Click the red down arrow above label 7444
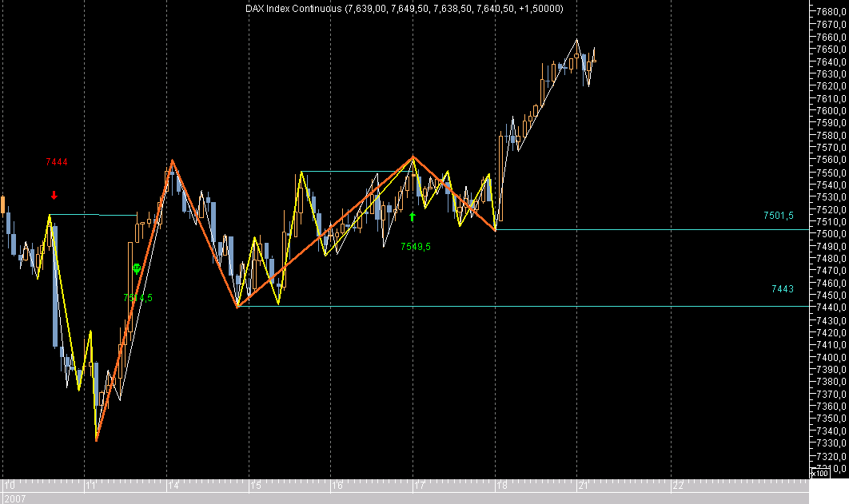Screen dimensions: 849x504 (53, 194)
